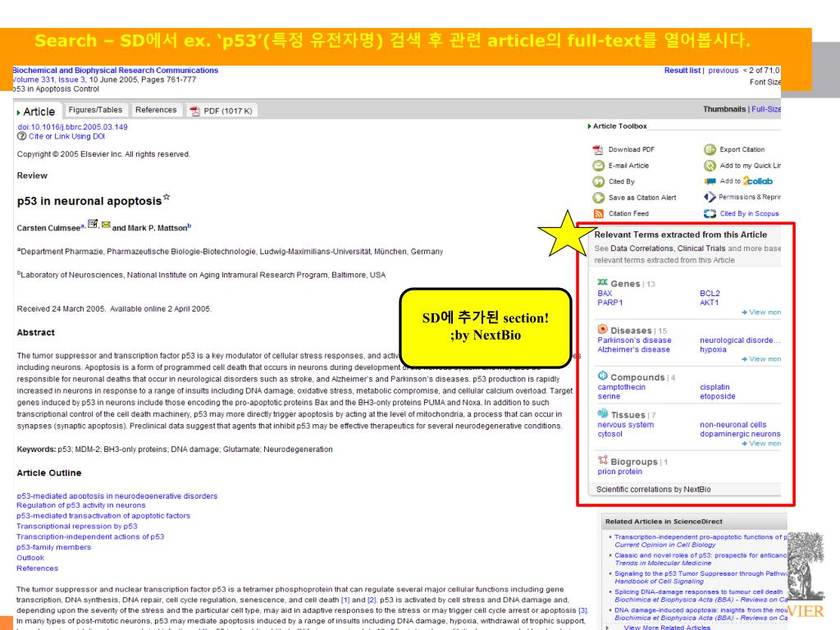
Task: Click the Biogroups category icon
Action: [x=603, y=459]
